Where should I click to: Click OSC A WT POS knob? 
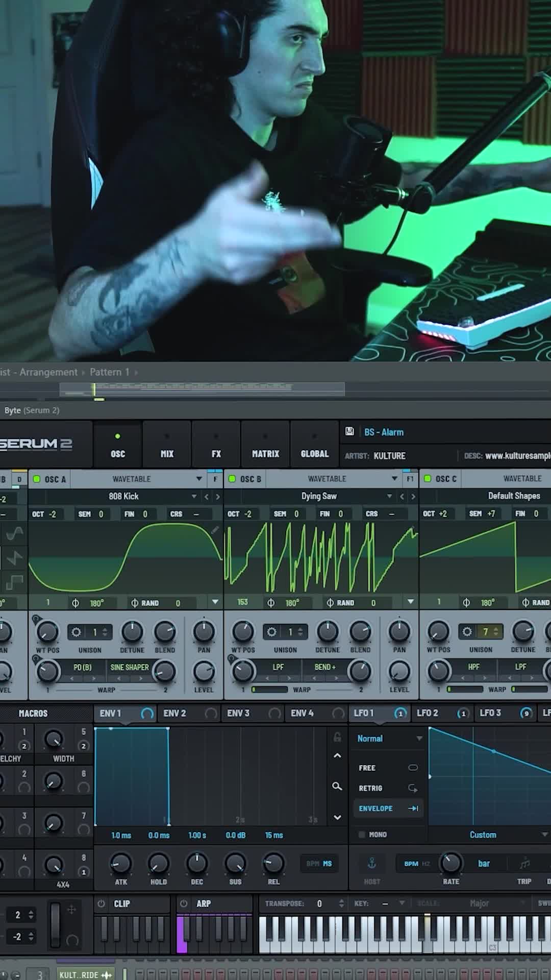[x=47, y=632]
